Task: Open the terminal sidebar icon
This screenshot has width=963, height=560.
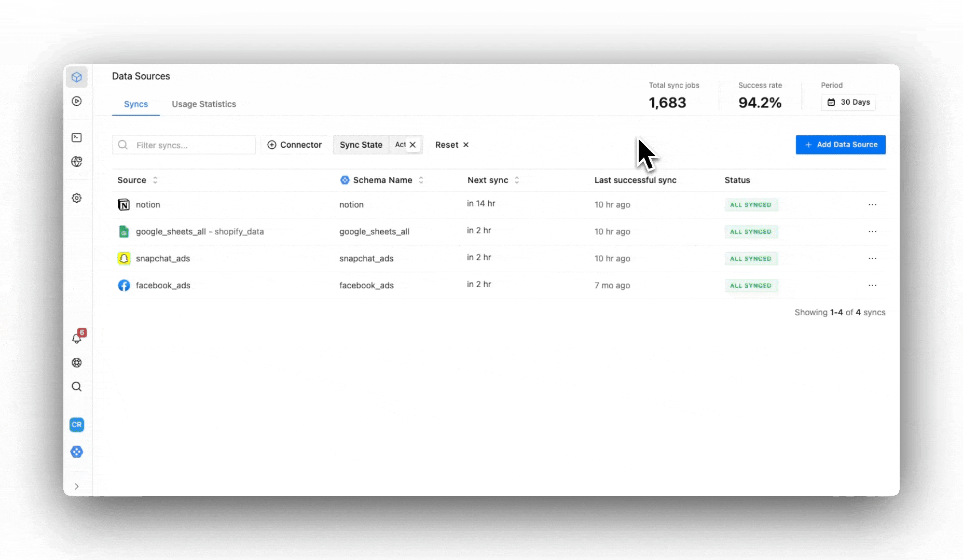Action: (77, 137)
